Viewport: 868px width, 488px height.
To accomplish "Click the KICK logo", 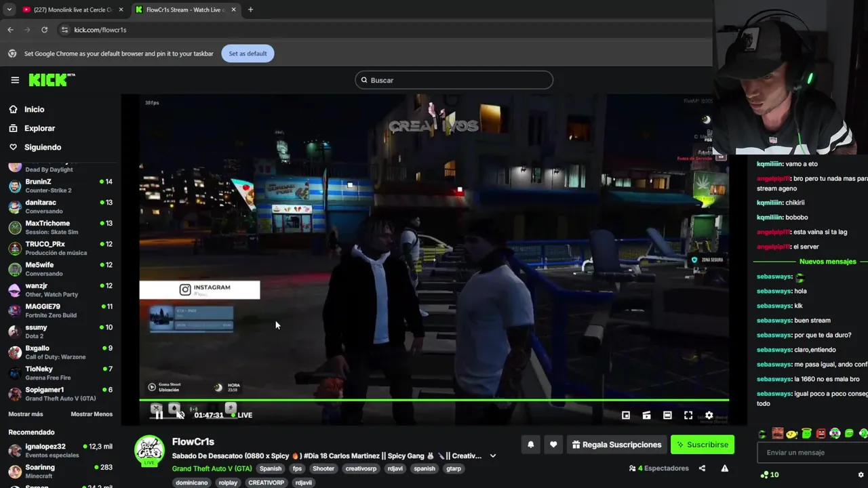I will click(52, 80).
